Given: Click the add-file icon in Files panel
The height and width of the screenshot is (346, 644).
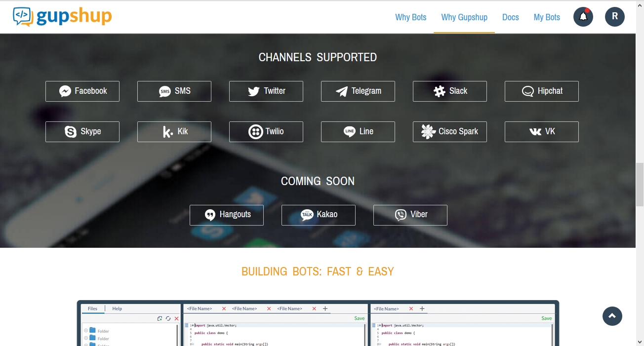Looking at the screenshot, I should point(160,319).
